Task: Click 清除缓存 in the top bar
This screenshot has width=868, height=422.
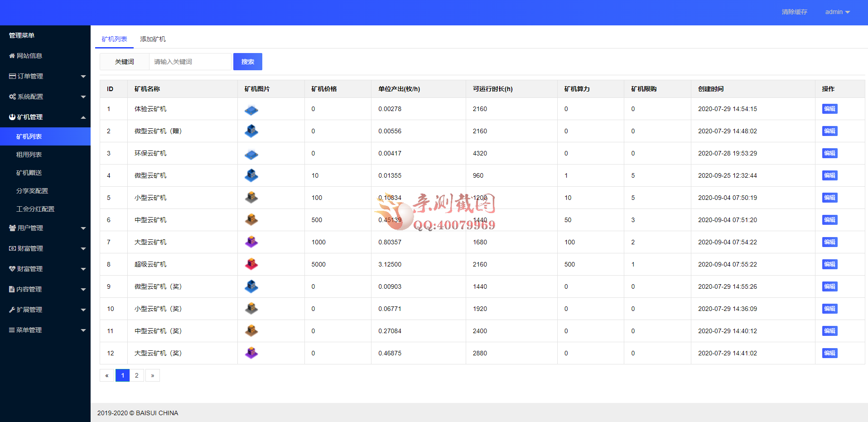Action: [794, 12]
